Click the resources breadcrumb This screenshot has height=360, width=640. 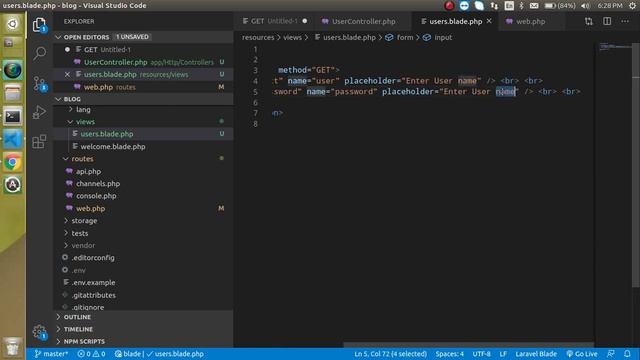[x=258, y=37]
